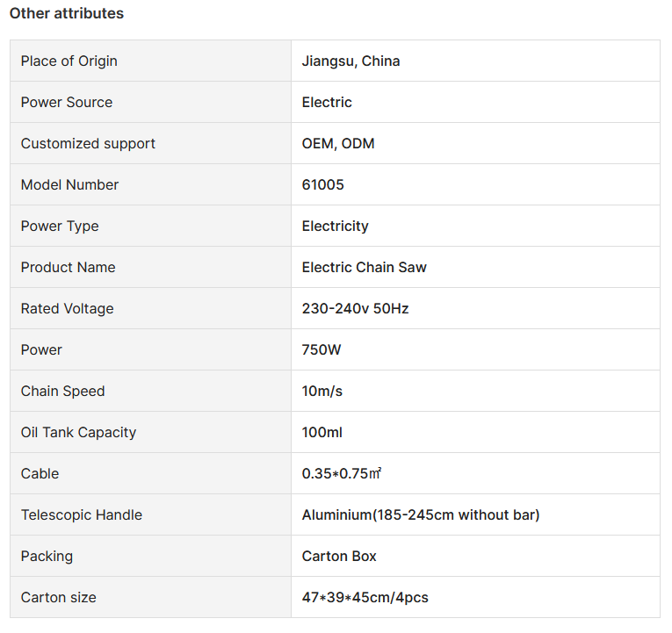This screenshot has width=672, height=633.
Task: Click the 'Power Source' label
Action: [67, 102]
